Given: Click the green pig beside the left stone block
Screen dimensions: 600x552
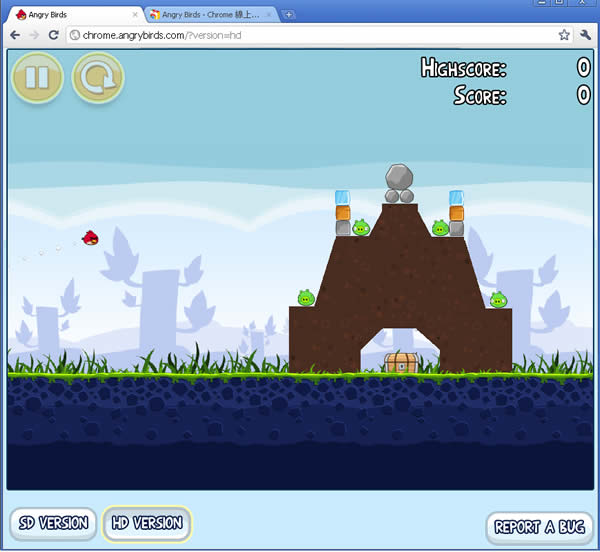Looking at the screenshot, I should [x=361, y=227].
